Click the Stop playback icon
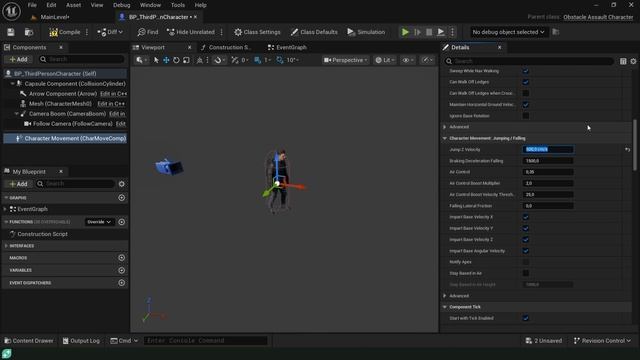 click(x=429, y=32)
